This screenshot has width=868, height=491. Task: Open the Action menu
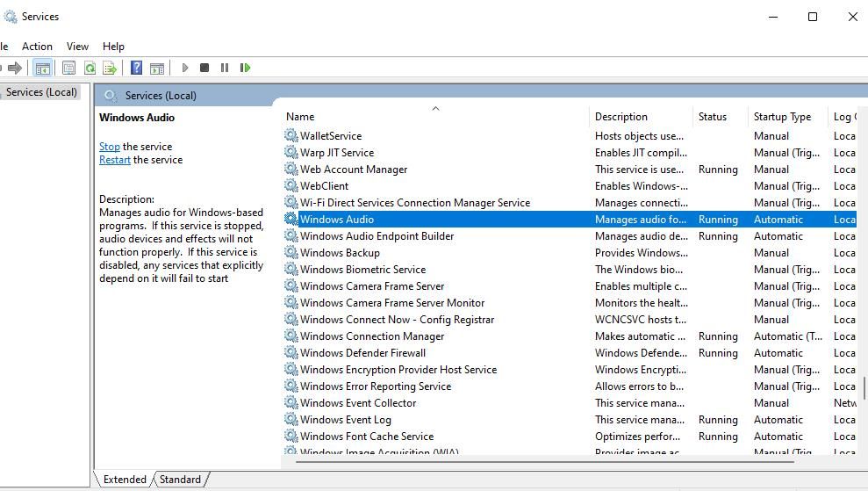click(x=37, y=47)
